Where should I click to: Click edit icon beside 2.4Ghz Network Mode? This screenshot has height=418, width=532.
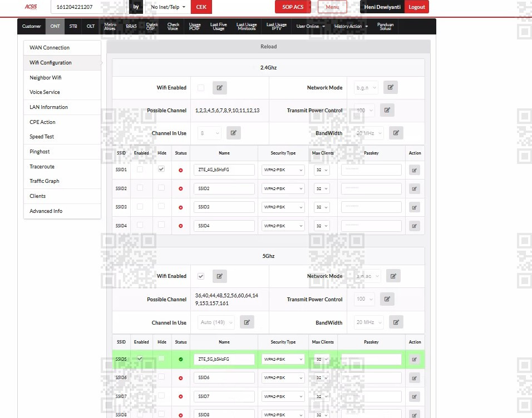click(x=391, y=87)
